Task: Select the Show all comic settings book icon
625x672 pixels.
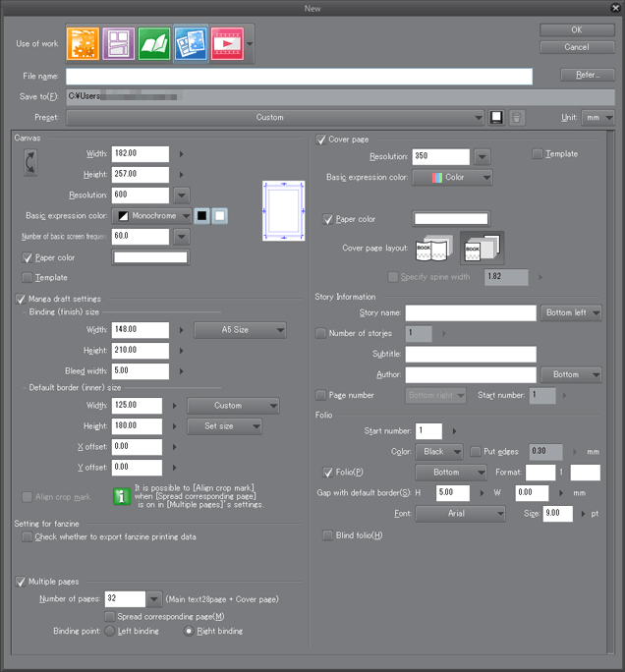Action: tap(154, 43)
